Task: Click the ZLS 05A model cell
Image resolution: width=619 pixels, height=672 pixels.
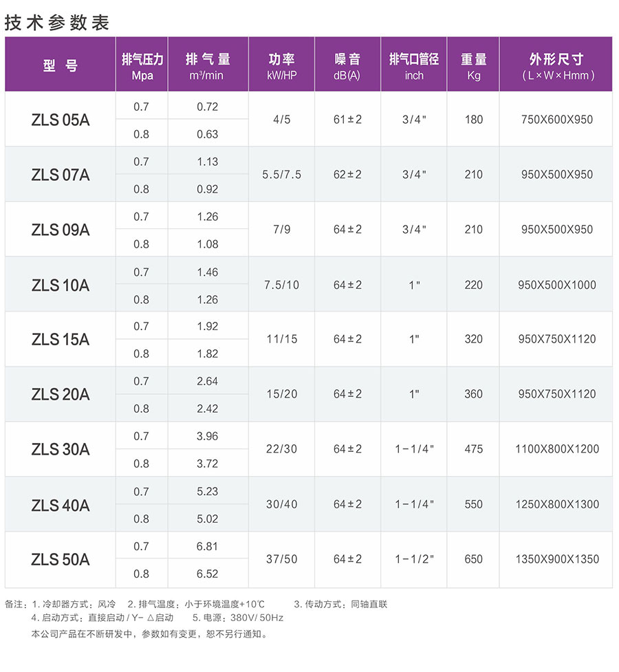Action: click(60, 120)
